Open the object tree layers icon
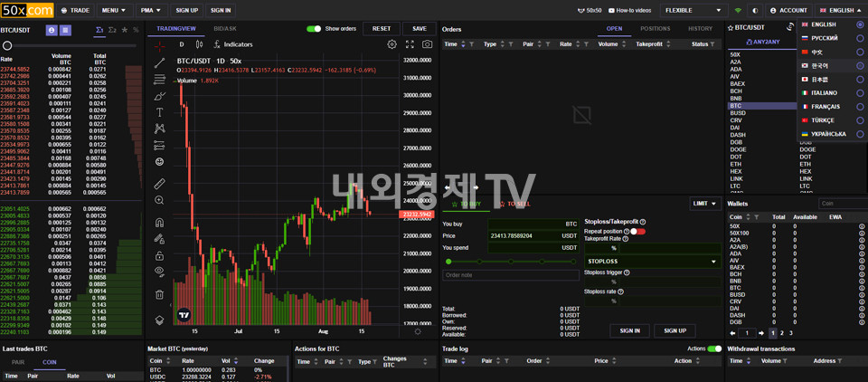 click(x=159, y=320)
